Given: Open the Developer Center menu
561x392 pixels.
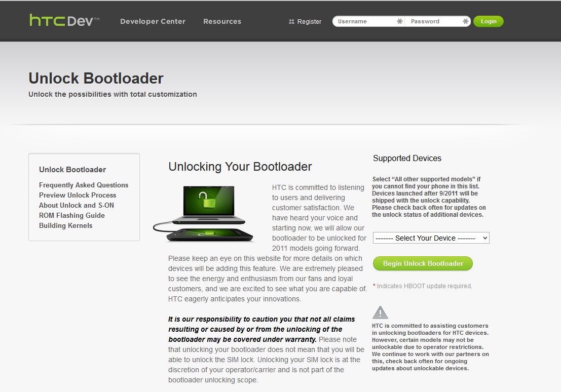Looking at the screenshot, I should point(153,21).
